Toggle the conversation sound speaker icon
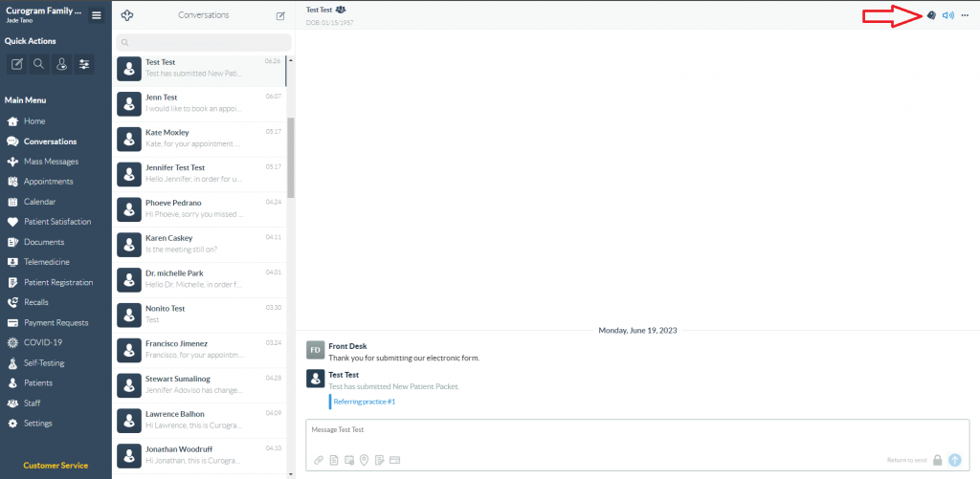 click(947, 15)
